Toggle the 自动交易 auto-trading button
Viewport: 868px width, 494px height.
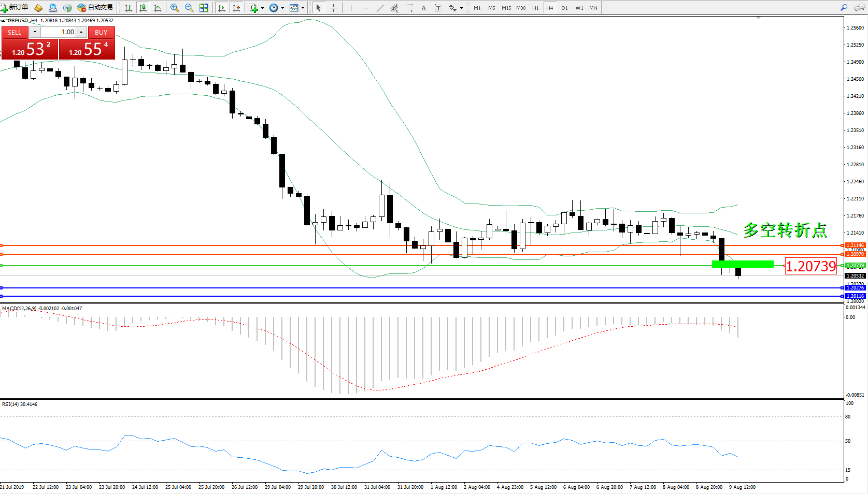95,8
